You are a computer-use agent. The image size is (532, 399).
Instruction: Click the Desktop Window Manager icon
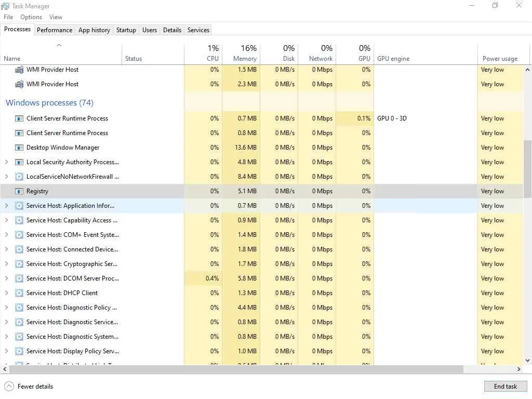[19, 148]
